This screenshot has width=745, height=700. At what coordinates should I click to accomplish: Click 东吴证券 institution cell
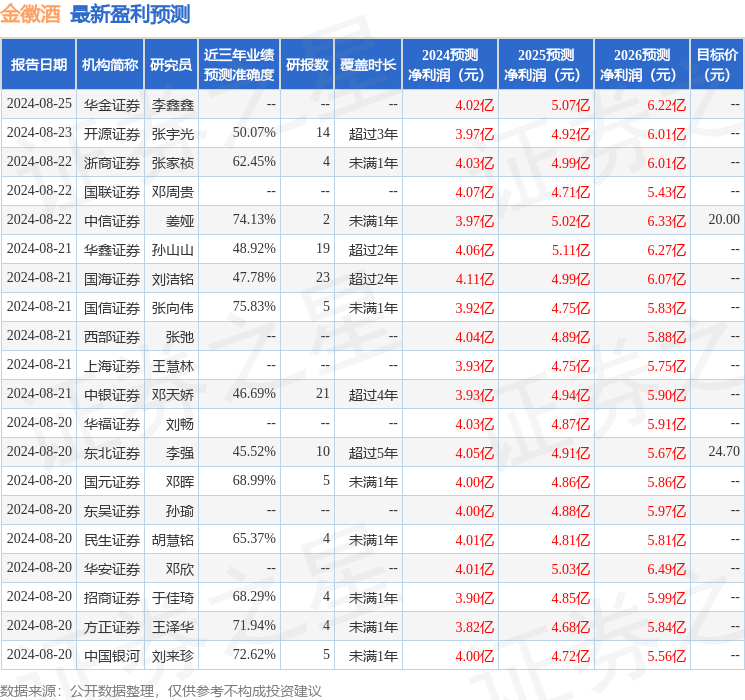(112, 511)
